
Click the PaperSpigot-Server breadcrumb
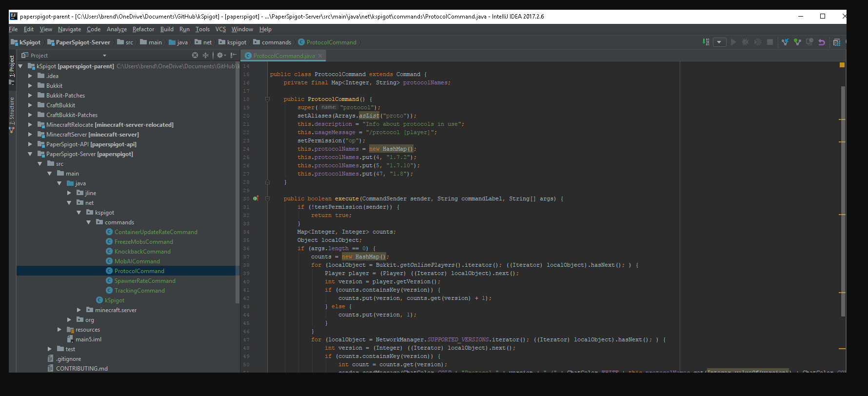(x=83, y=42)
